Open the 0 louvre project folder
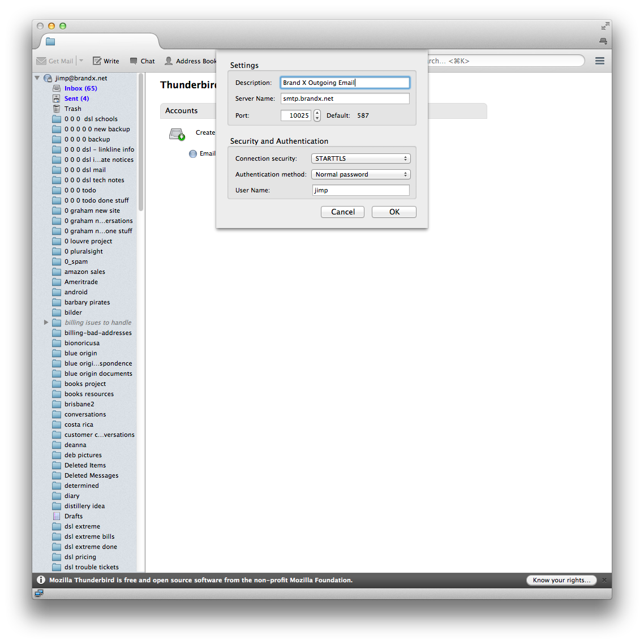This screenshot has height=644, width=644. 88,241
